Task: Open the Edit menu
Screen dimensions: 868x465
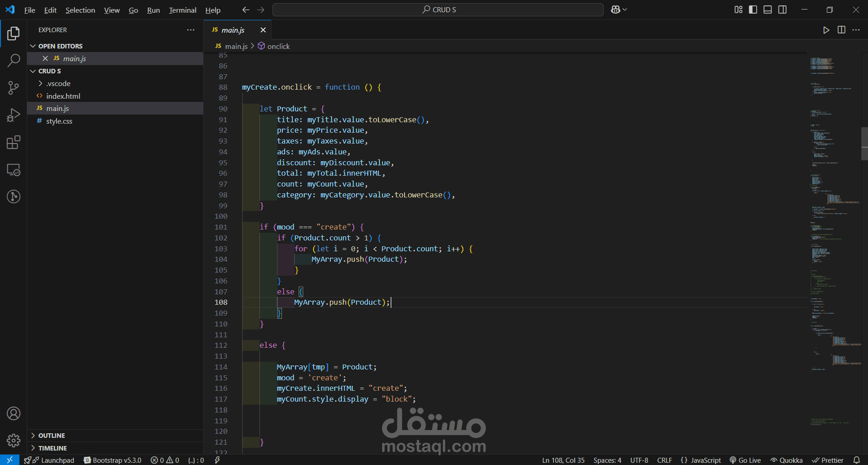Action: point(50,10)
